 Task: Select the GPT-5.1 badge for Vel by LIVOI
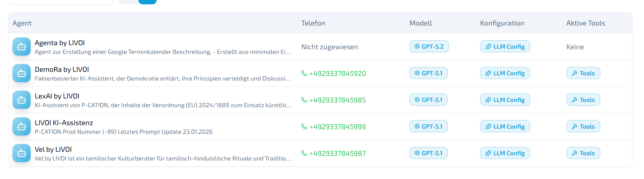428,153
